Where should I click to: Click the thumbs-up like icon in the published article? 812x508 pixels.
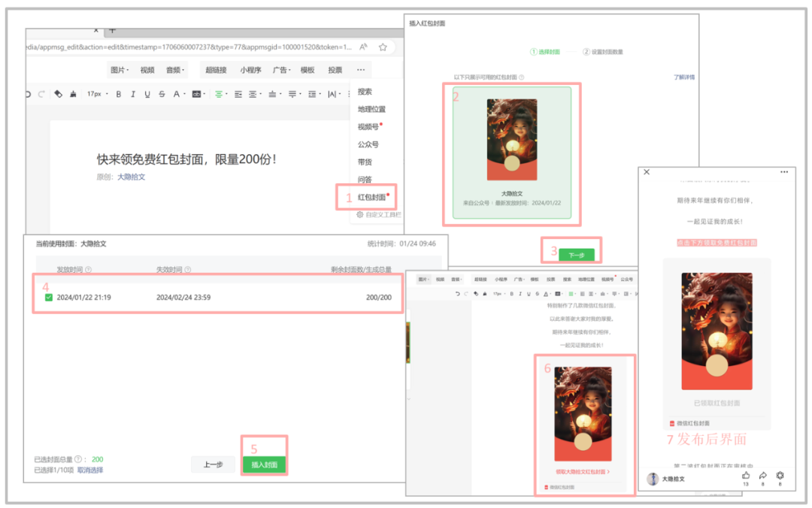746,476
